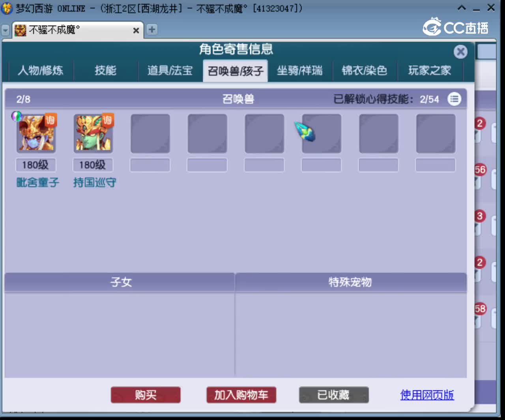This screenshot has height=420, width=505.
Task: Add a new window tab with plus button
Action: pyautogui.click(x=152, y=29)
